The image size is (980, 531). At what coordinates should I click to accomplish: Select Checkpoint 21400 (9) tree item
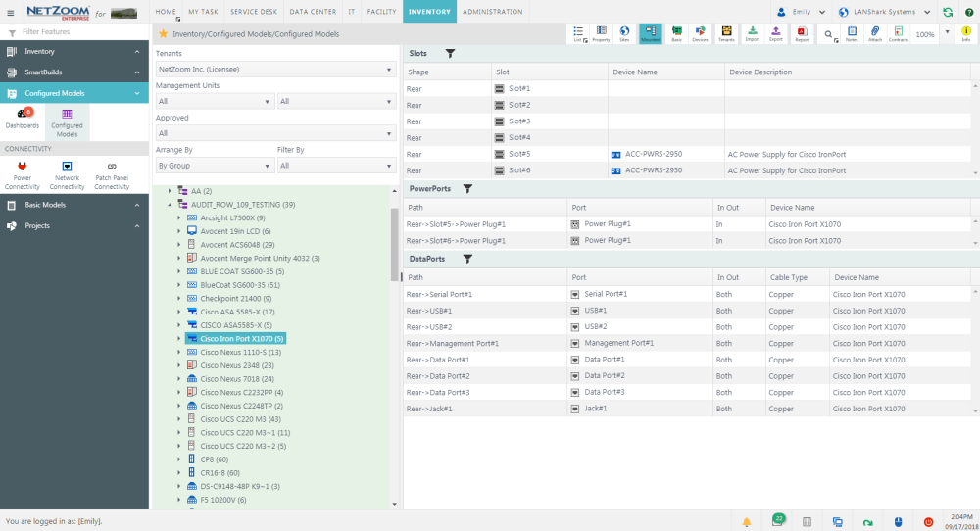[x=236, y=299]
